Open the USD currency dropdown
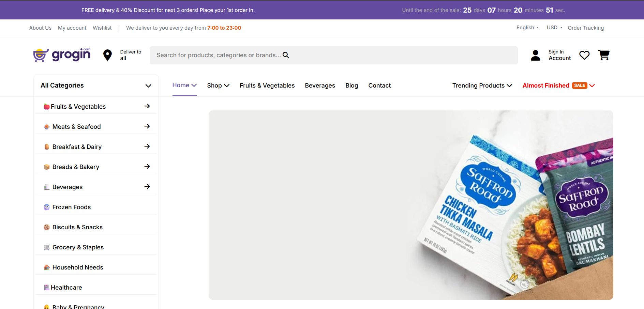 (554, 28)
